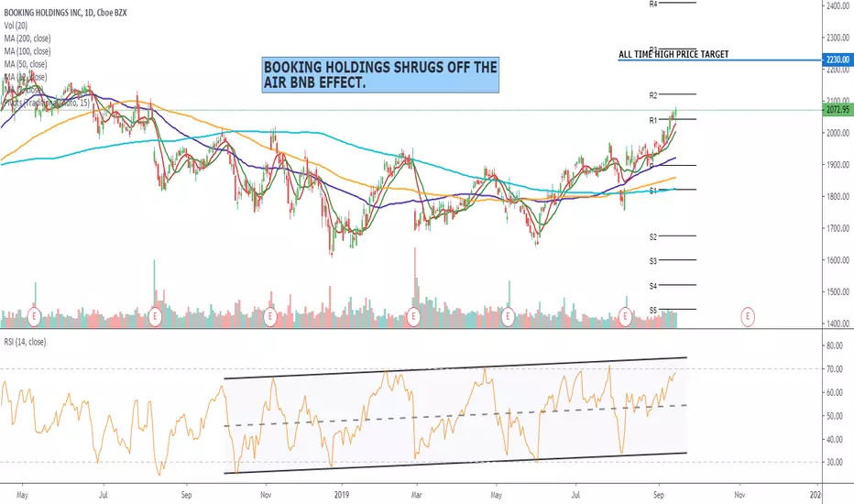Select the BOOKING HOLDINGS SHRUGS OFF text annotation

point(380,75)
